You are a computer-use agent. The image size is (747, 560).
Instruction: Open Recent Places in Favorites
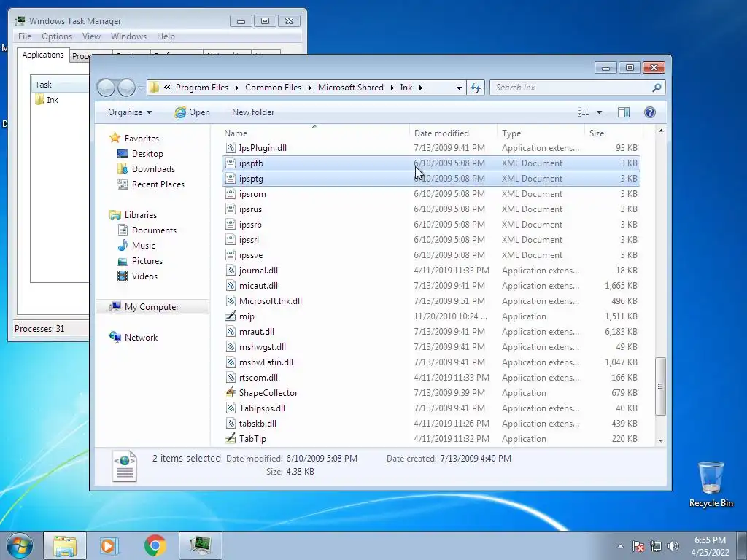point(158,184)
